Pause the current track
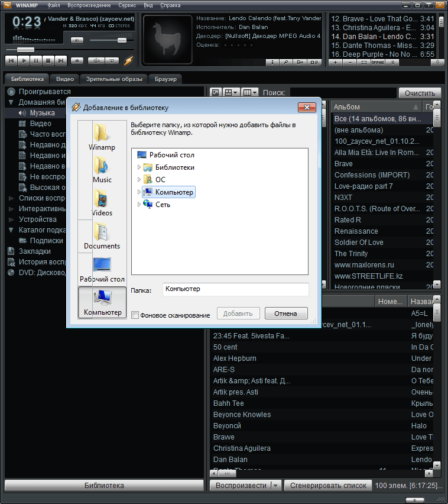Image resolution: width=448 pixels, height=504 pixels. tap(36, 60)
